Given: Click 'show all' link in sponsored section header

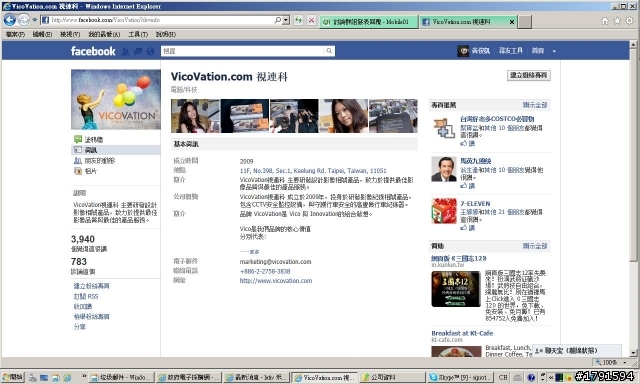Looking at the screenshot, I should tap(535, 246).
